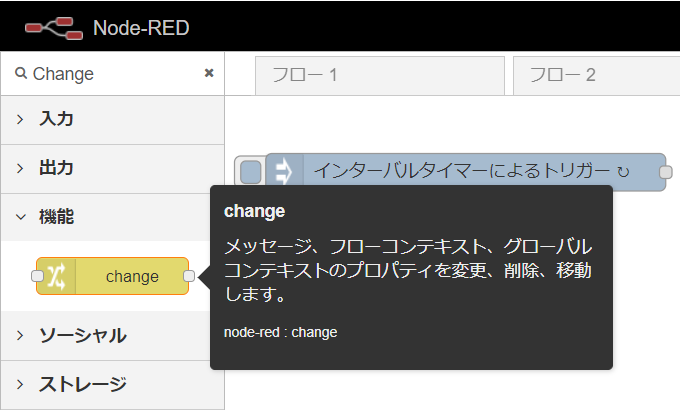Focus the palette search field containing Change
Screen dimensions: 680x410
pyautogui.click(x=112, y=73)
